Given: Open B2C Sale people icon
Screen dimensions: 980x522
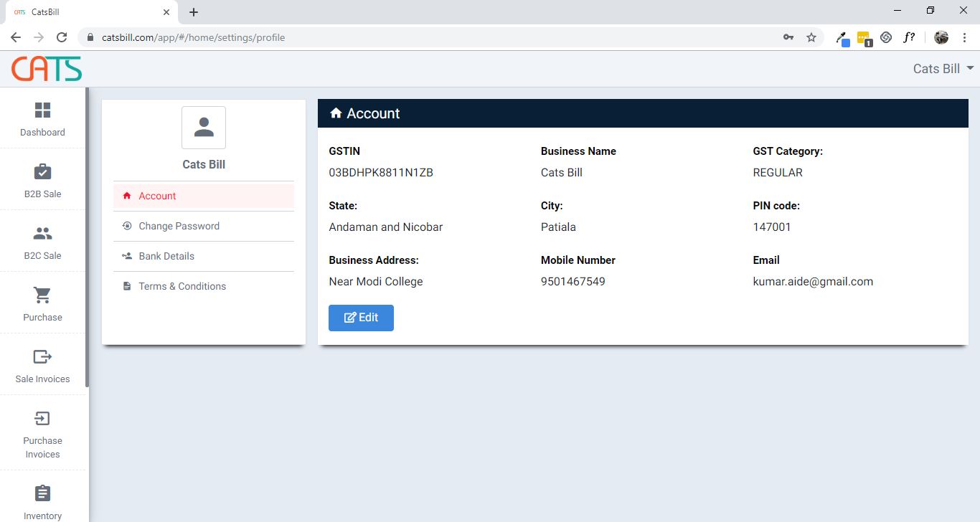Looking at the screenshot, I should tap(42, 233).
